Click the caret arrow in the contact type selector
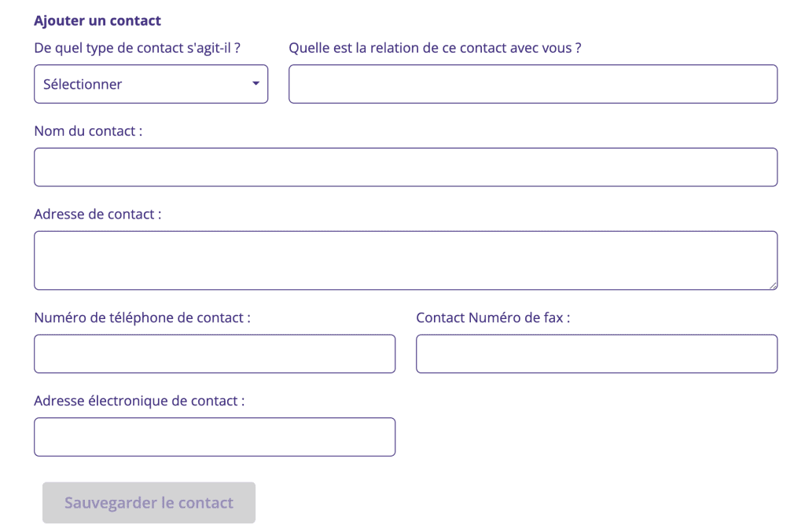The width and height of the screenshot is (805, 532). click(x=255, y=83)
